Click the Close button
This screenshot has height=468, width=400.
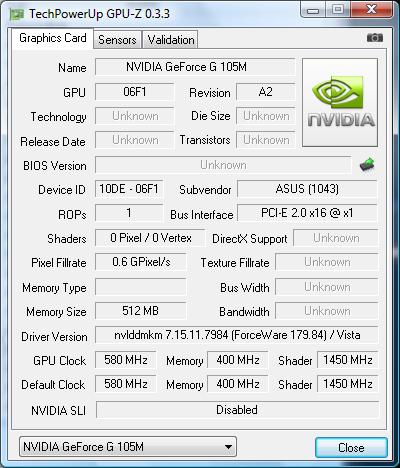click(x=351, y=447)
